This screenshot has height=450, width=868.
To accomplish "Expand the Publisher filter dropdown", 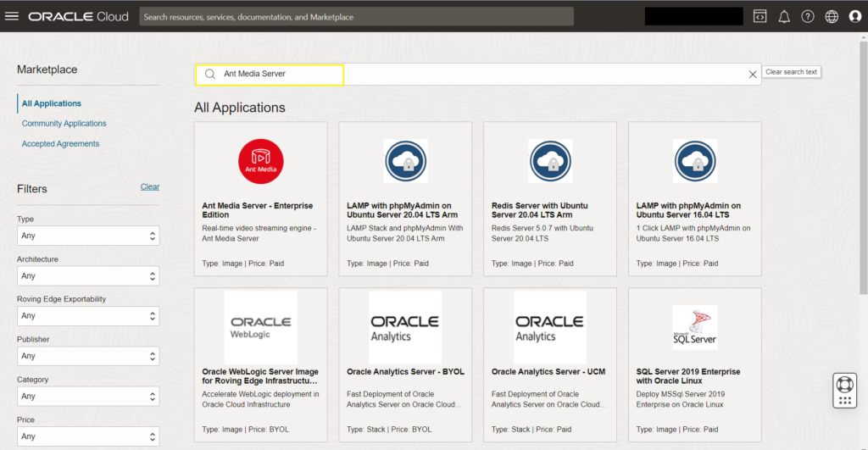I will (88, 356).
